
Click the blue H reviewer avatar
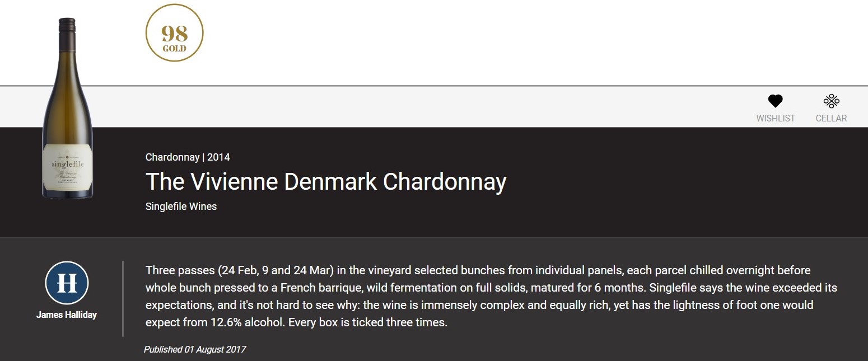click(x=67, y=283)
